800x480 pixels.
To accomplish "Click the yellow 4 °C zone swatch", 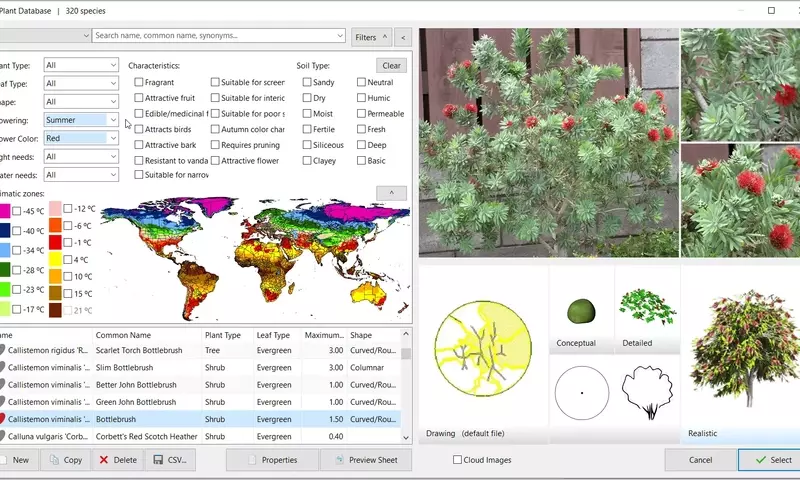I will (55, 260).
